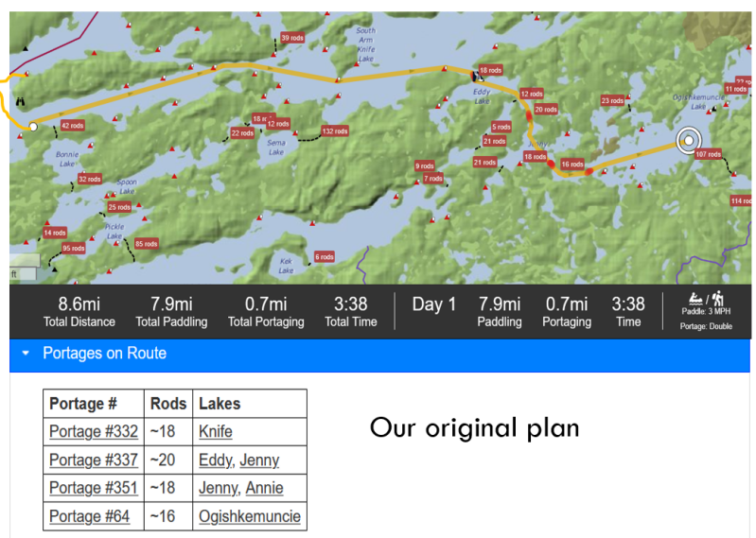Click the Our original plan caption
756x538 pixels.
(x=474, y=427)
